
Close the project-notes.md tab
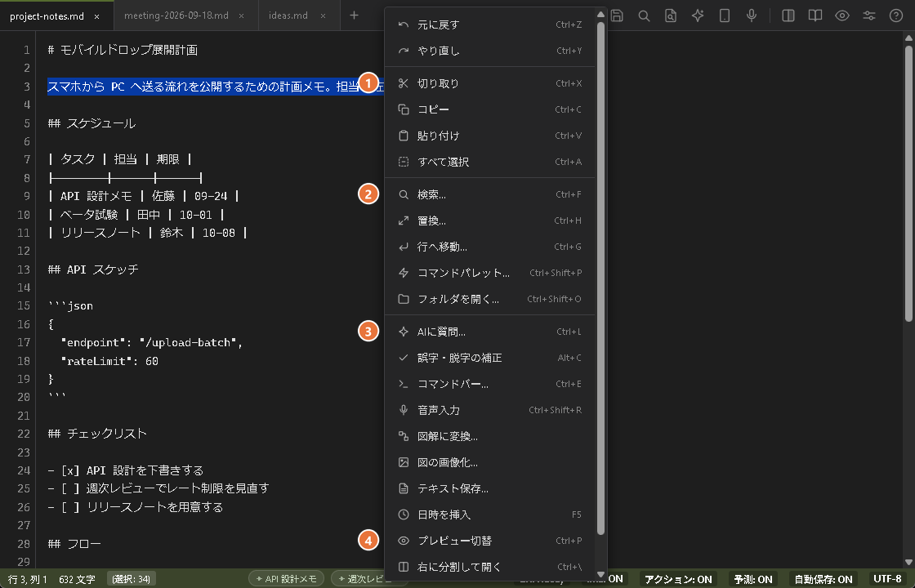pos(97,16)
